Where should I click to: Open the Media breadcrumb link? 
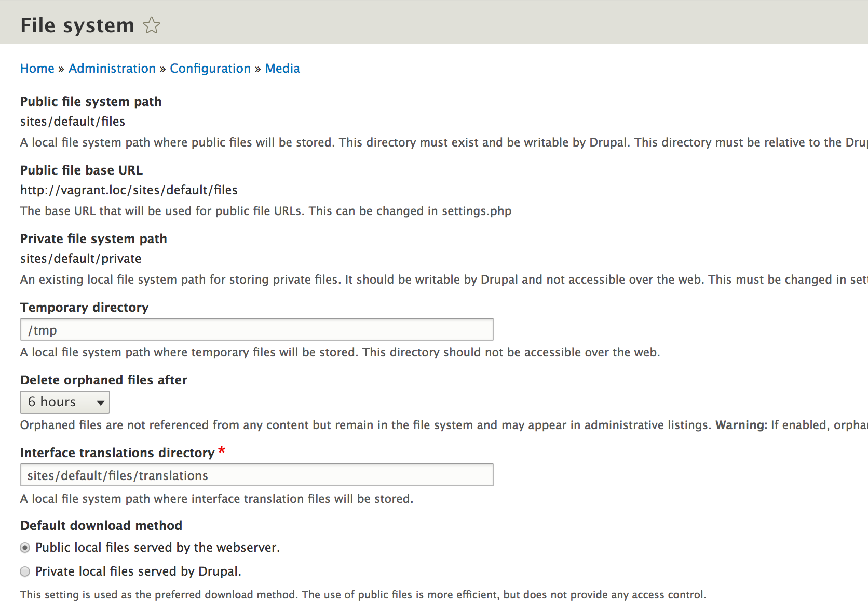point(282,69)
